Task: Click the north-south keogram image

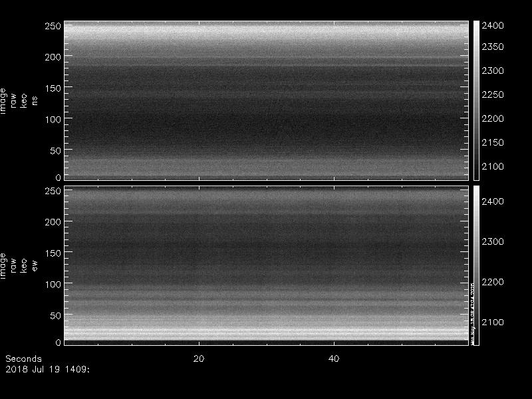Action: [267, 100]
